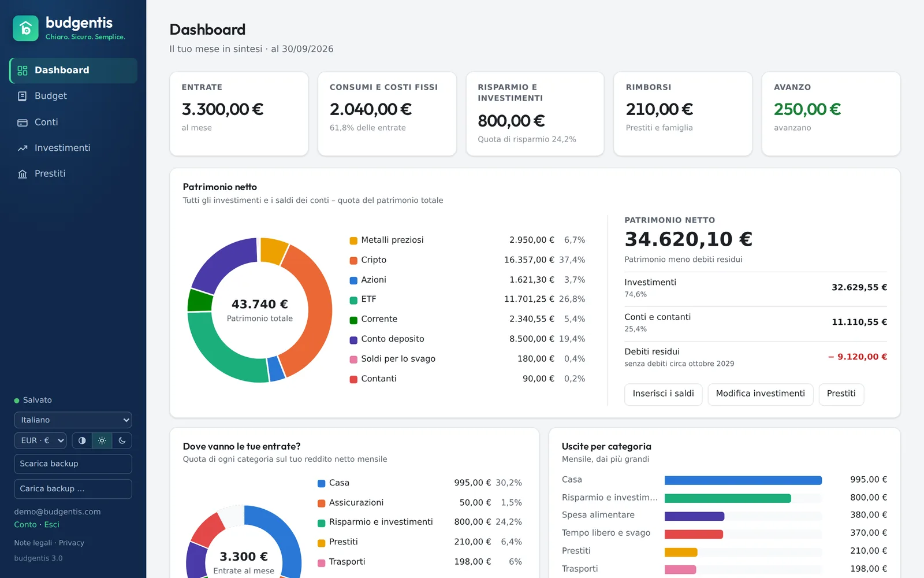The height and width of the screenshot is (578, 924).
Task: Click the green Salvato status indicator
Action: tap(17, 401)
